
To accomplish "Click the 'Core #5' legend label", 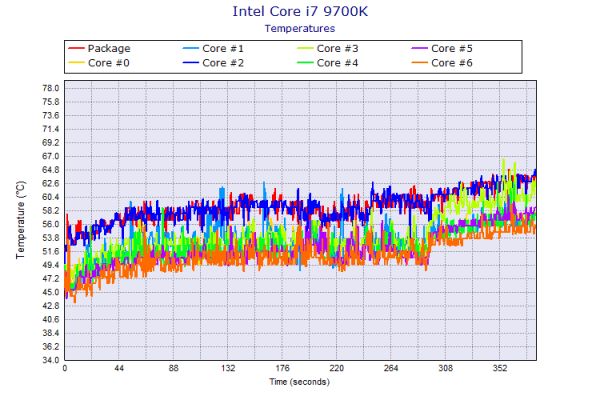I will [452, 49].
